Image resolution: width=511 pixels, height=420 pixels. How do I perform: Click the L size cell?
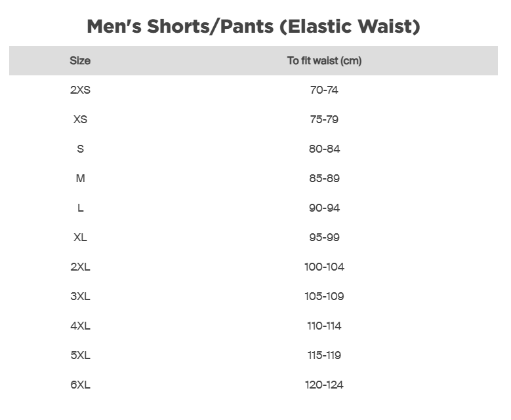[x=80, y=208]
